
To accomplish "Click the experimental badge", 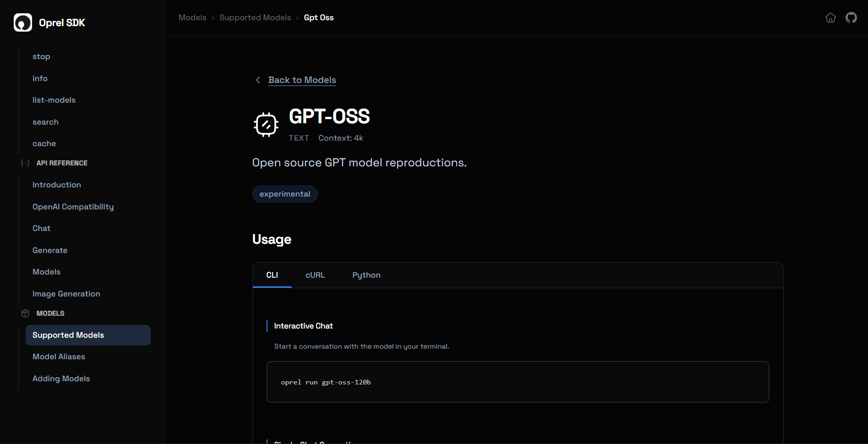I will [284, 194].
